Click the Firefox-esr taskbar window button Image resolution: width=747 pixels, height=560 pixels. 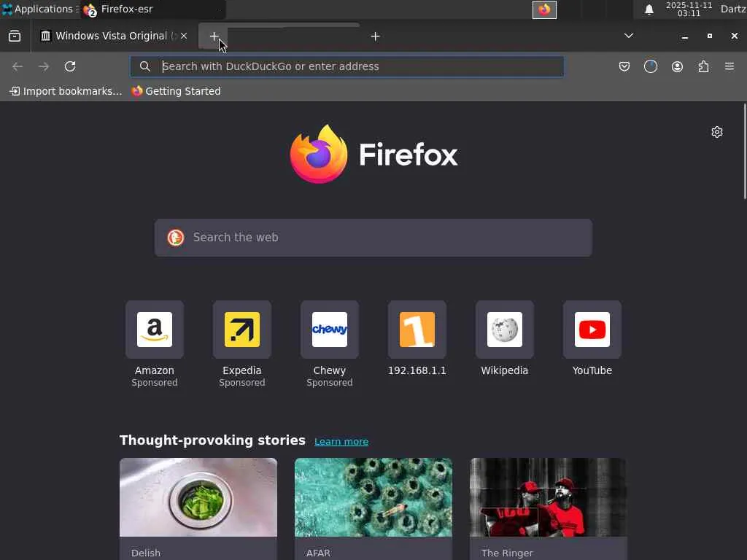click(152, 9)
